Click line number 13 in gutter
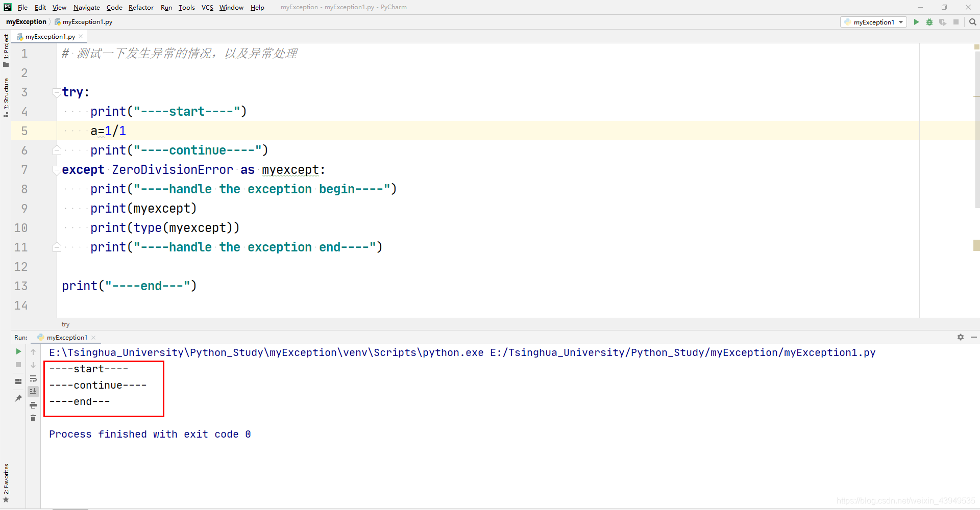The height and width of the screenshot is (510, 980). click(21, 286)
